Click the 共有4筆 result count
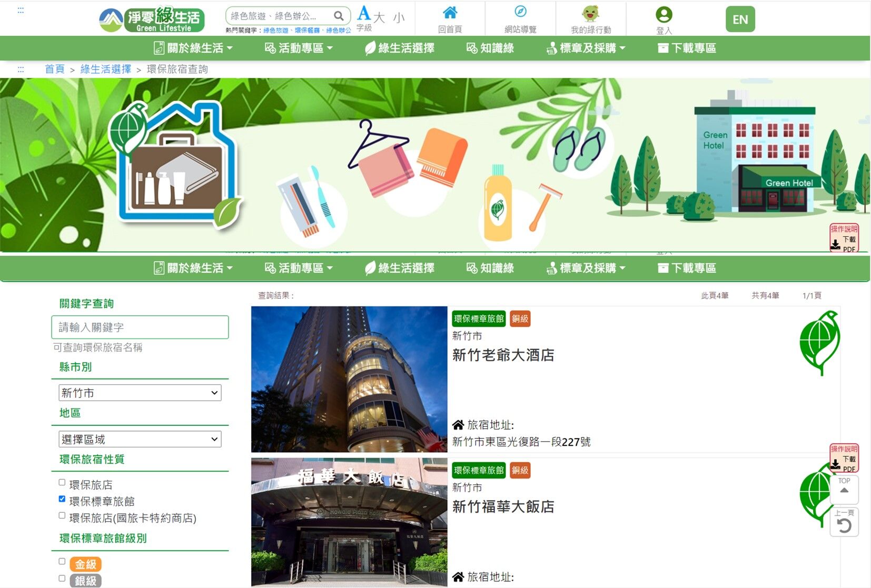The height and width of the screenshot is (588, 871). tap(765, 296)
